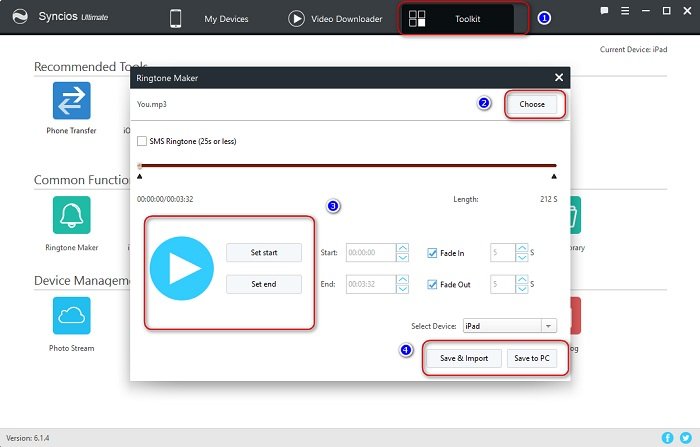
Task: Open the Photo Stream tool
Action: tap(71, 316)
